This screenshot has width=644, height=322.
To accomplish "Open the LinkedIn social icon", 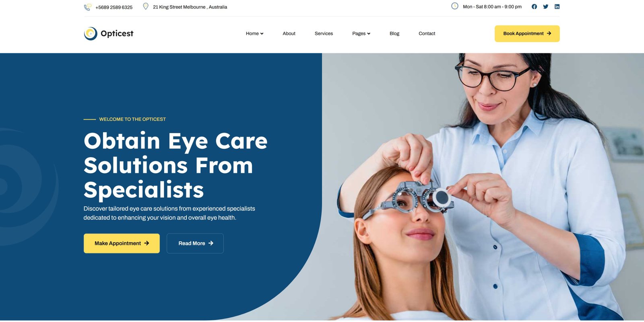I will click(557, 6).
